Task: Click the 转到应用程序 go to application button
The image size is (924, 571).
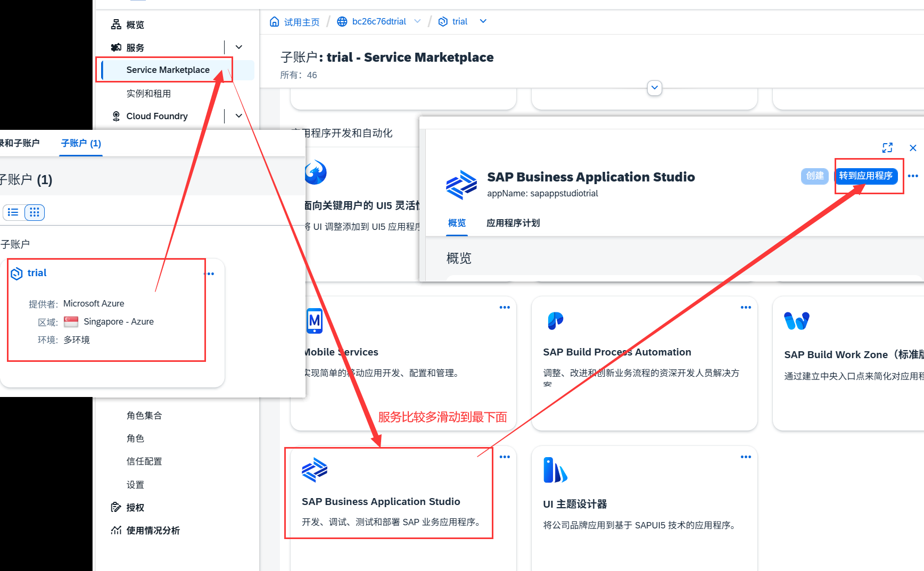Action: (866, 176)
